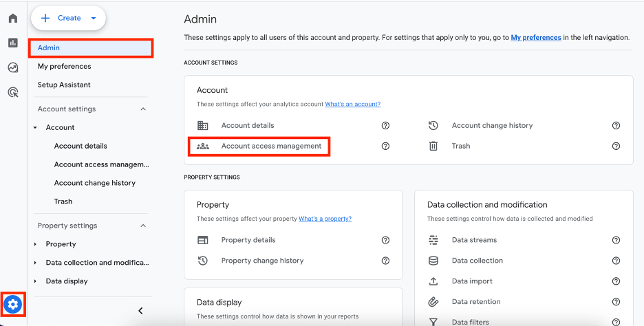Click the Data streams icon
The width and height of the screenshot is (644, 326).
(433, 240)
